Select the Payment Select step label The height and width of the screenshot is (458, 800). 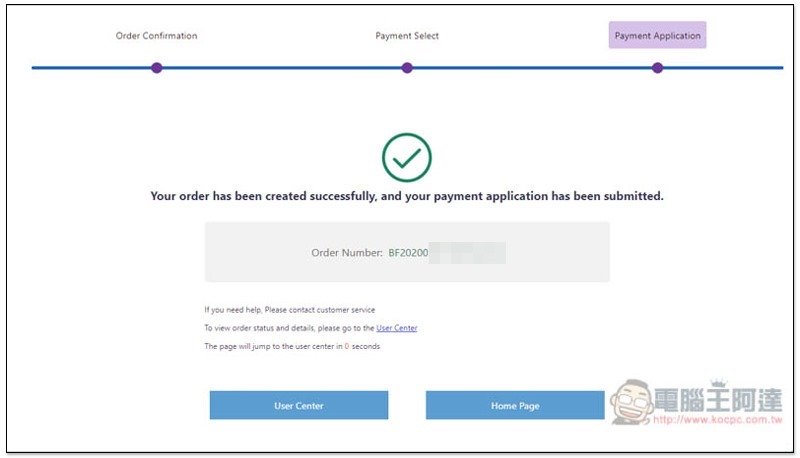pos(407,36)
